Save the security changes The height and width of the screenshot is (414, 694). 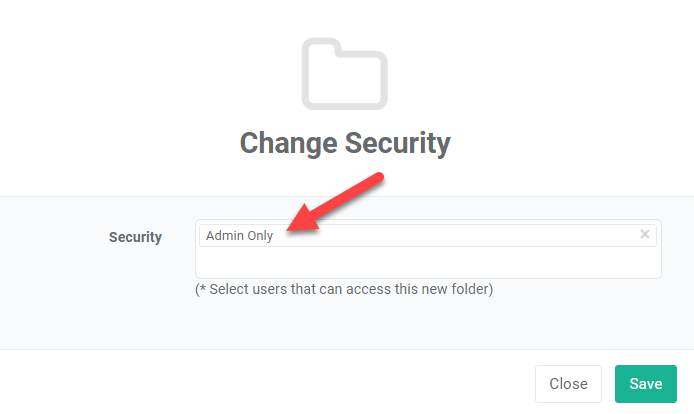tap(645, 383)
